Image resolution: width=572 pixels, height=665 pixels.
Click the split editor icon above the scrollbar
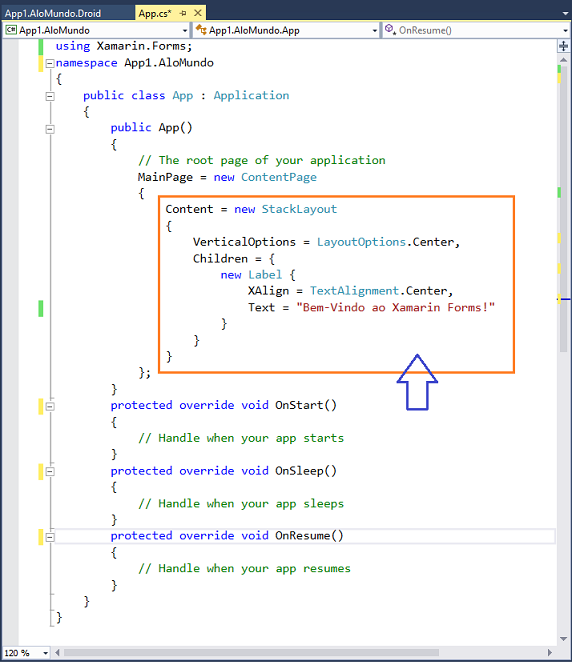point(564,46)
